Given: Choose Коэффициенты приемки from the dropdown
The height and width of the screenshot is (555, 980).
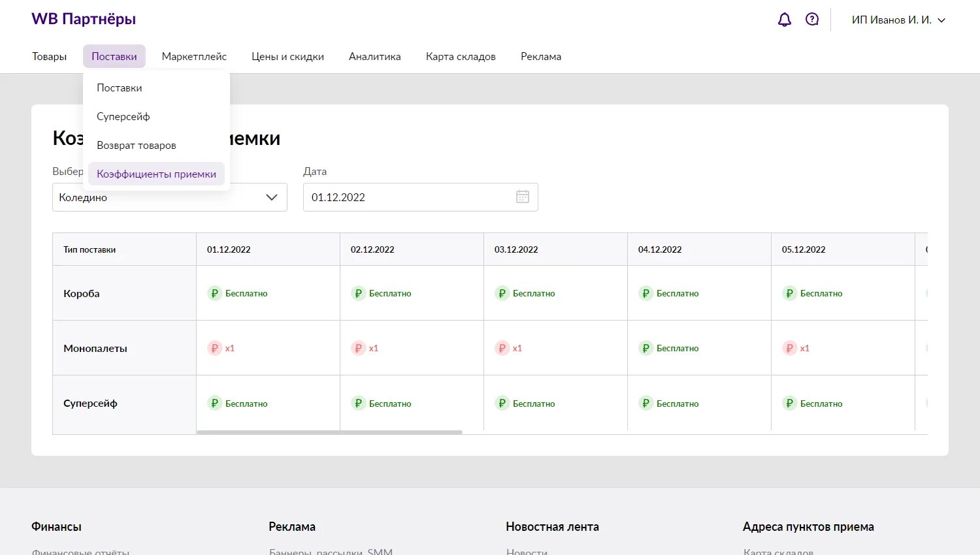Looking at the screenshot, I should [x=156, y=174].
